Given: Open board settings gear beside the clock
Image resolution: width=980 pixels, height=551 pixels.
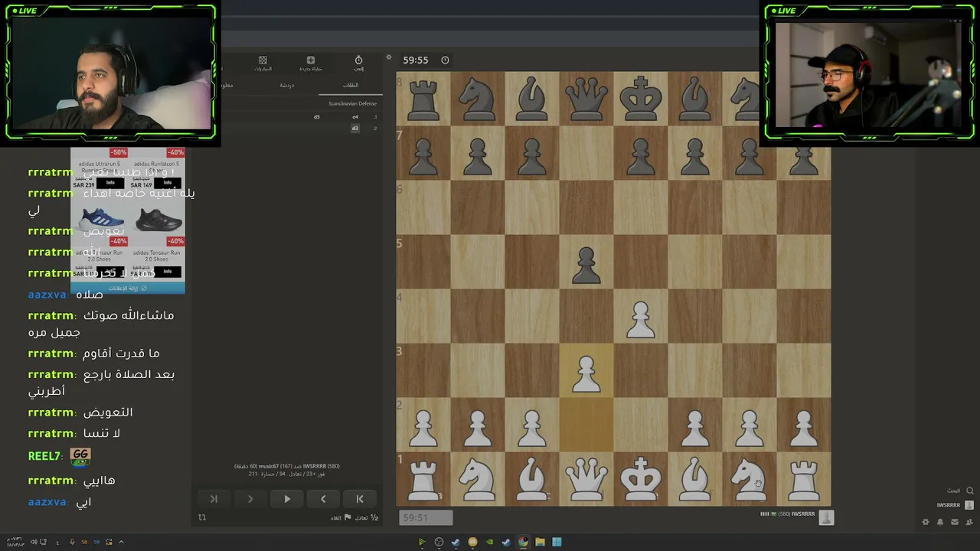Looking at the screenshot, I should point(389,58).
